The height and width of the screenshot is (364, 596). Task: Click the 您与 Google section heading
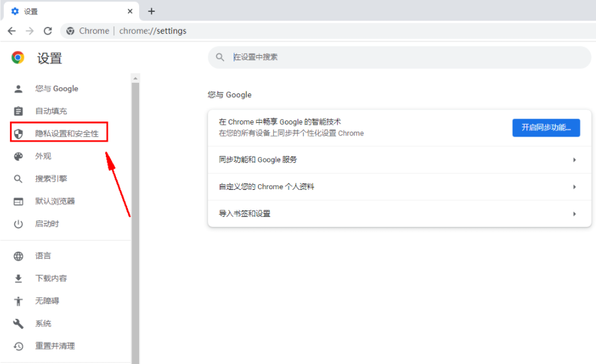[x=229, y=95]
